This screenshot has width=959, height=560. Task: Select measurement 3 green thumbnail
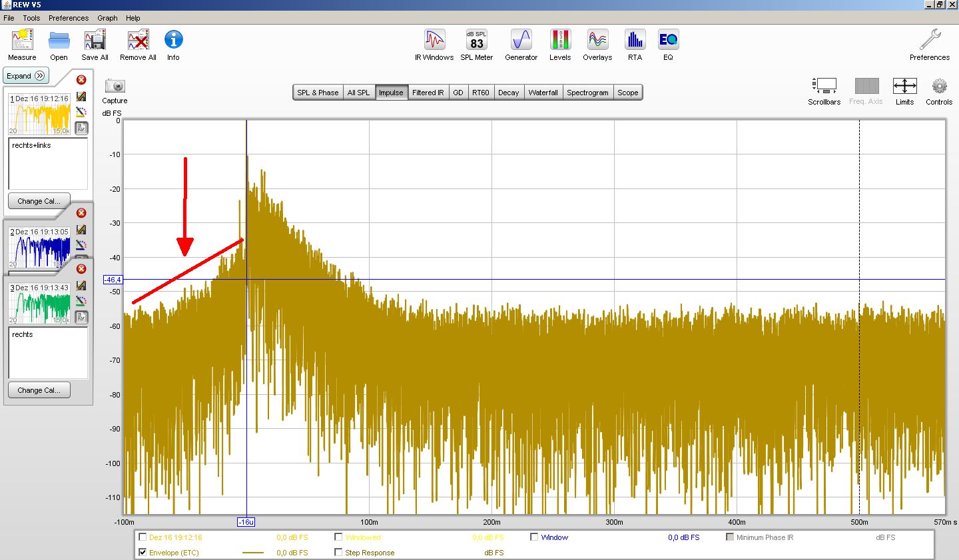39,303
